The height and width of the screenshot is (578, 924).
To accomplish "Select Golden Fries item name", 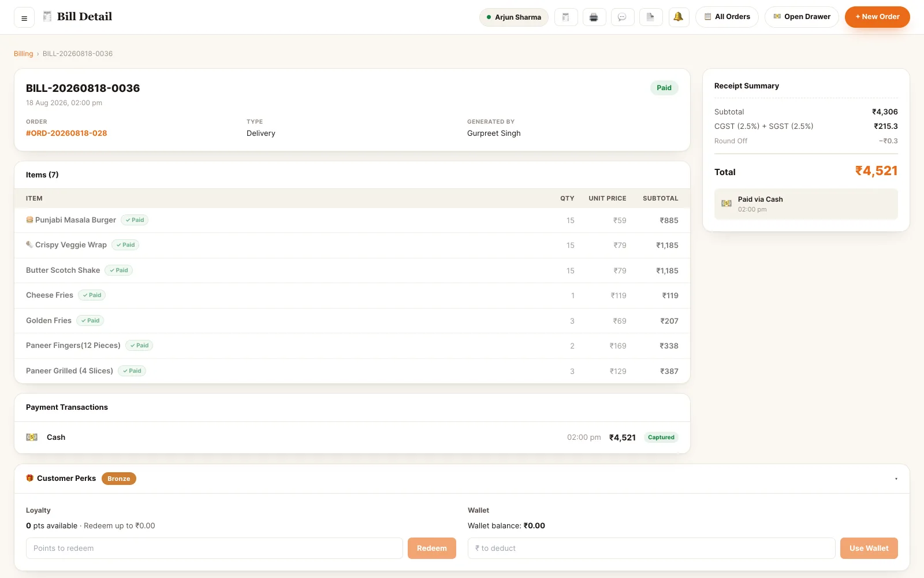I will tap(49, 320).
